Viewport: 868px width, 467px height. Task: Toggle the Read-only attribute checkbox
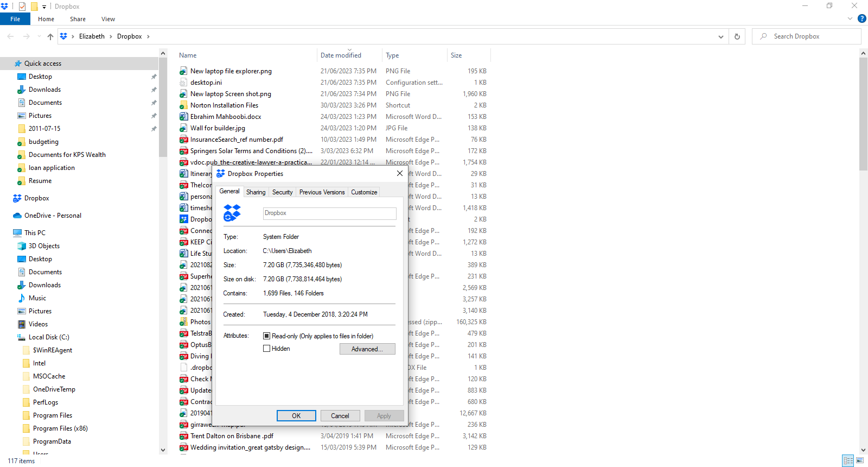click(x=266, y=336)
